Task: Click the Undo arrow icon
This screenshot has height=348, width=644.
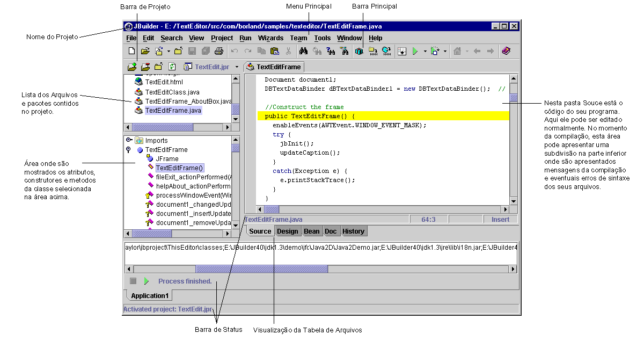Action: pos(235,52)
